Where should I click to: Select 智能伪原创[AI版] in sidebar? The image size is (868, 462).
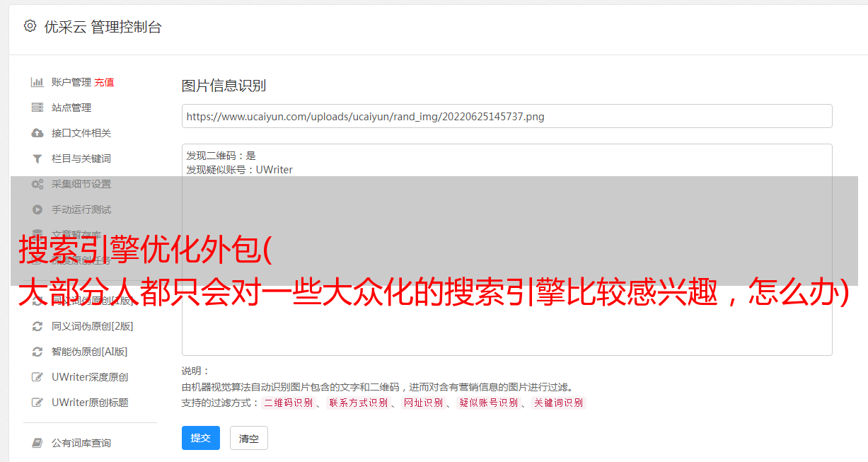click(x=90, y=352)
